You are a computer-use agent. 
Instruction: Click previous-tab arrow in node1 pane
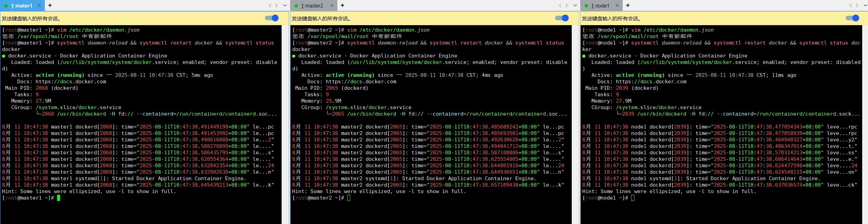851,5
